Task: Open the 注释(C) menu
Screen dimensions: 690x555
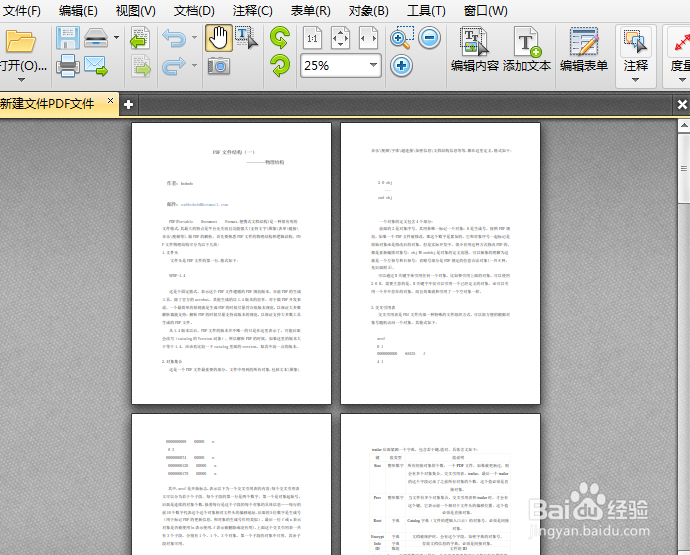Action: pyautogui.click(x=253, y=11)
